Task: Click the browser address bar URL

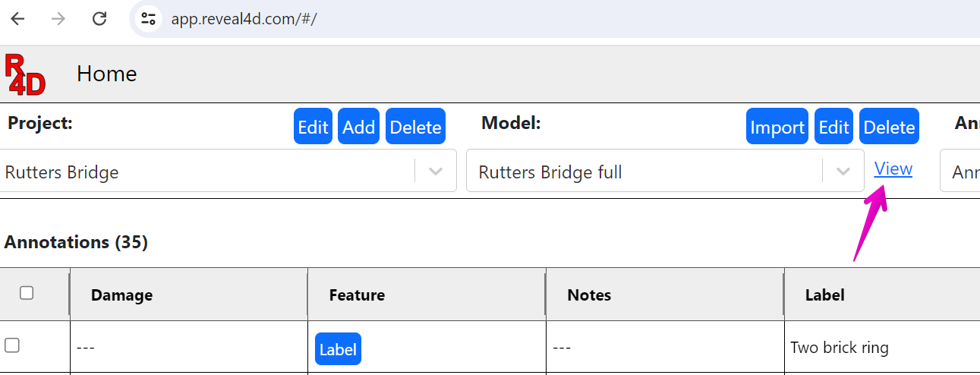Action: (244, 19)
